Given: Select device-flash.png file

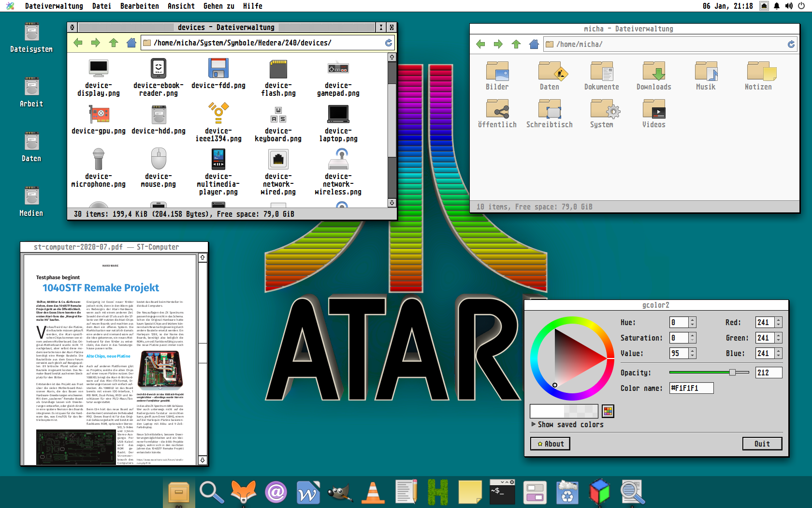Looking at the screenshot, I should click(278, 78).
